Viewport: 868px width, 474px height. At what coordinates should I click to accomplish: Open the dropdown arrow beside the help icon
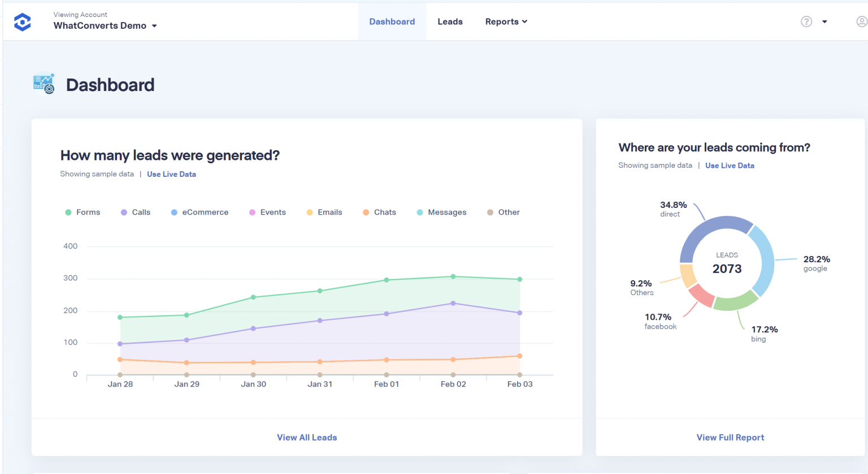[x=824, y=21]
